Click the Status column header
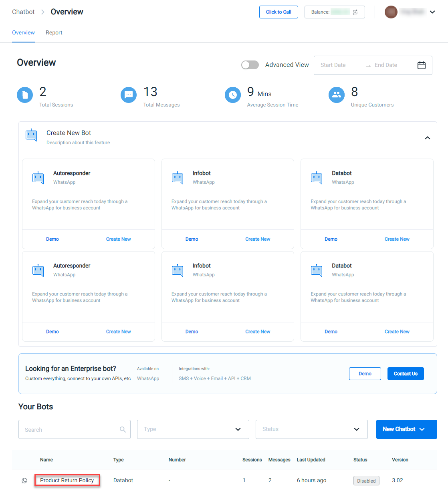 [x=360, y=460]
